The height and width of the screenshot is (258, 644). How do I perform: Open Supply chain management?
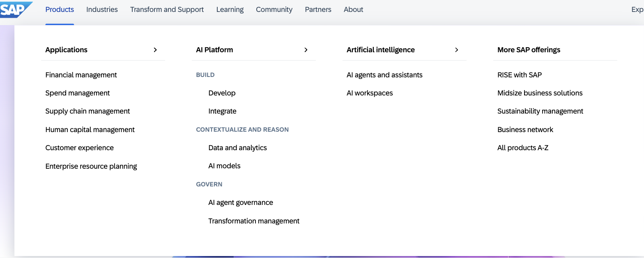click(87, 111)
